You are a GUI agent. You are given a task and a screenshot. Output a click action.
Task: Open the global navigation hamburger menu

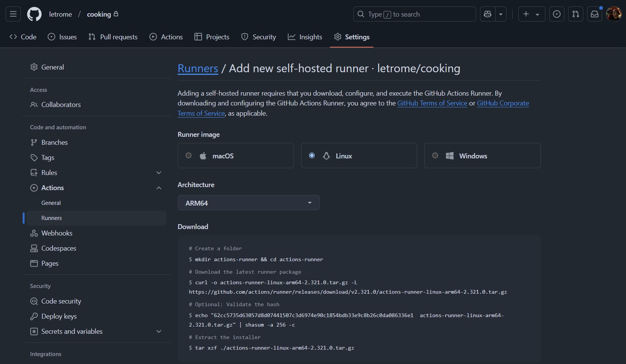coord(12,14)
